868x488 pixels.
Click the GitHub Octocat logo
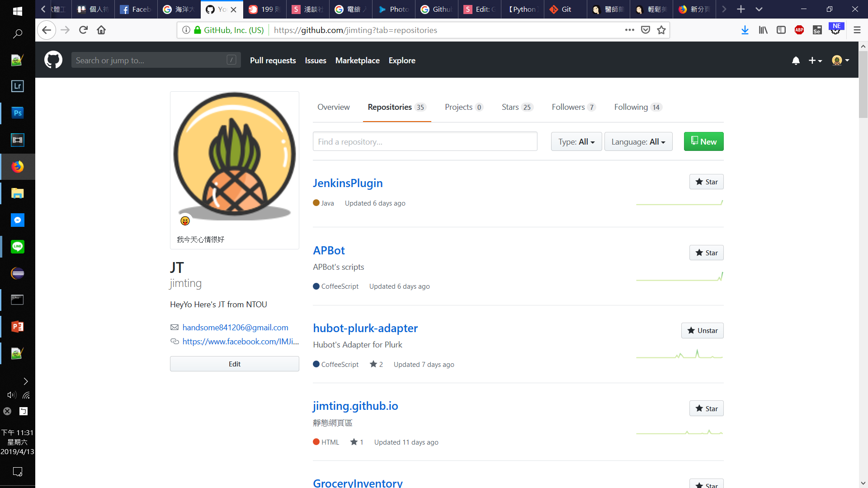53,60
